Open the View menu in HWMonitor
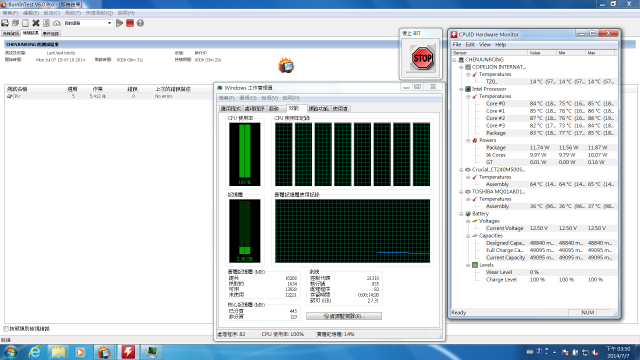Viewport: 640px width, 360px height. [484, 45]
